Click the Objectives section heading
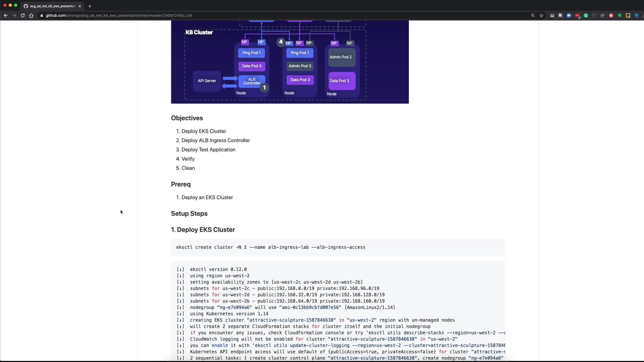 (x=187, y=118)
